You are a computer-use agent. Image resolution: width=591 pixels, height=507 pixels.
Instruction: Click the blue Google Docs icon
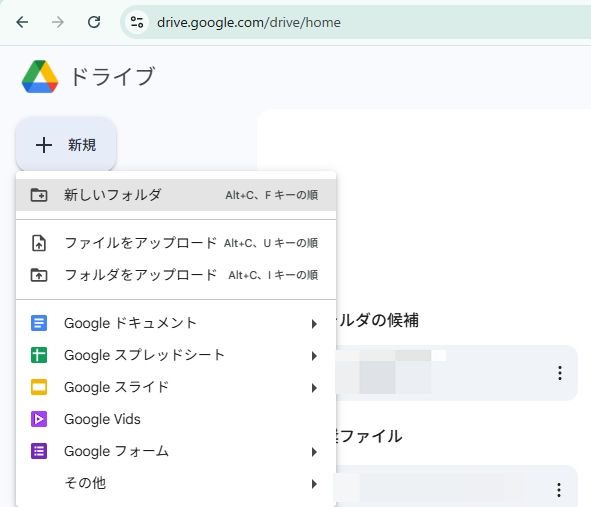tap(39, 323)
